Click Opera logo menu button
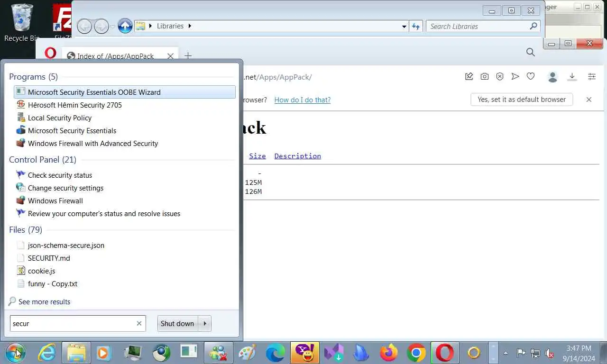Viewport: 607px width, 364px height. pyautogui.click(x=50, y=53)
